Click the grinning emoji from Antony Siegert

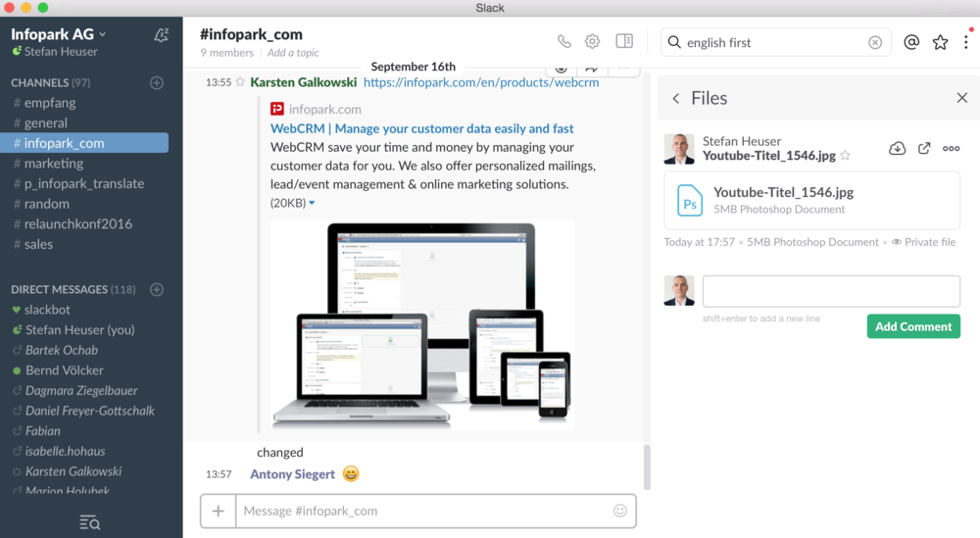(x=351, y=473)
